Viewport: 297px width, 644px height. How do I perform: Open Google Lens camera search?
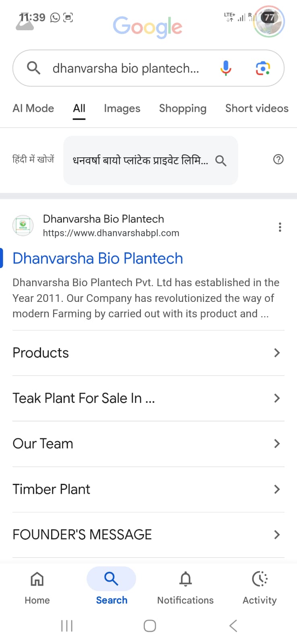pyautogui.click(x=263, y=68)
